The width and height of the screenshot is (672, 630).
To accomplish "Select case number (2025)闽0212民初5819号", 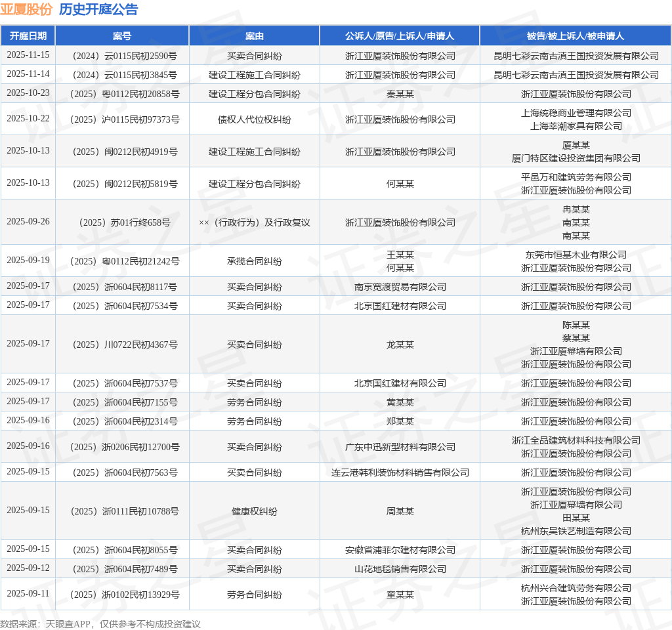I will click(x=125, y=184).
